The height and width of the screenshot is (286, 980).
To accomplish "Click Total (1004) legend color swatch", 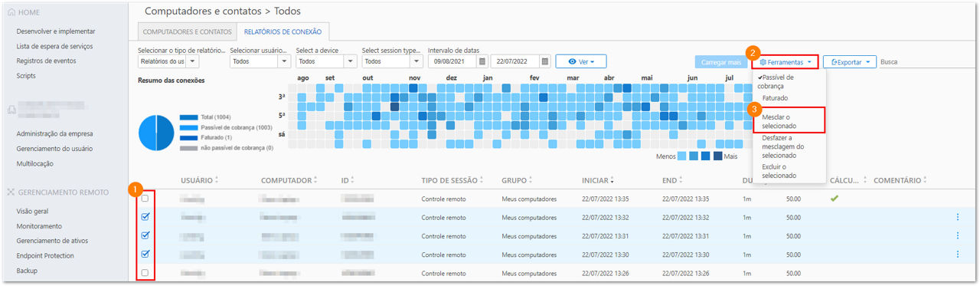I will [188, 117].
